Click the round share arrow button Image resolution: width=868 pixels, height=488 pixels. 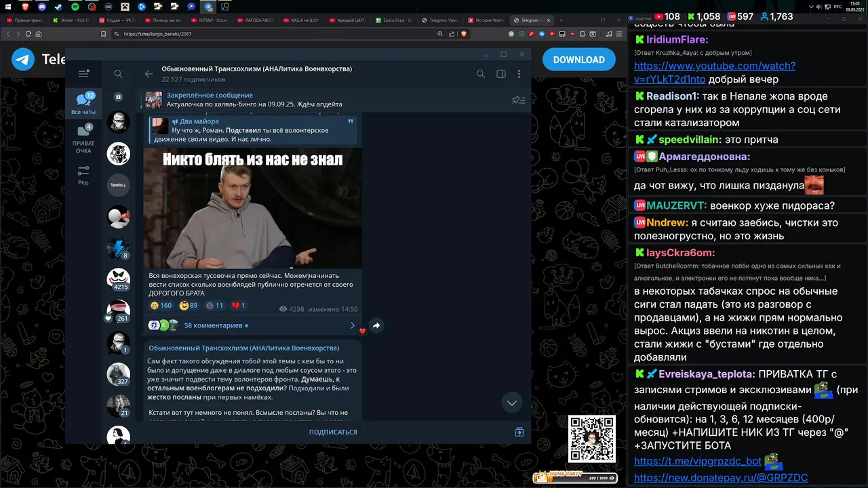pyautogui.click(x=376, y=326)
